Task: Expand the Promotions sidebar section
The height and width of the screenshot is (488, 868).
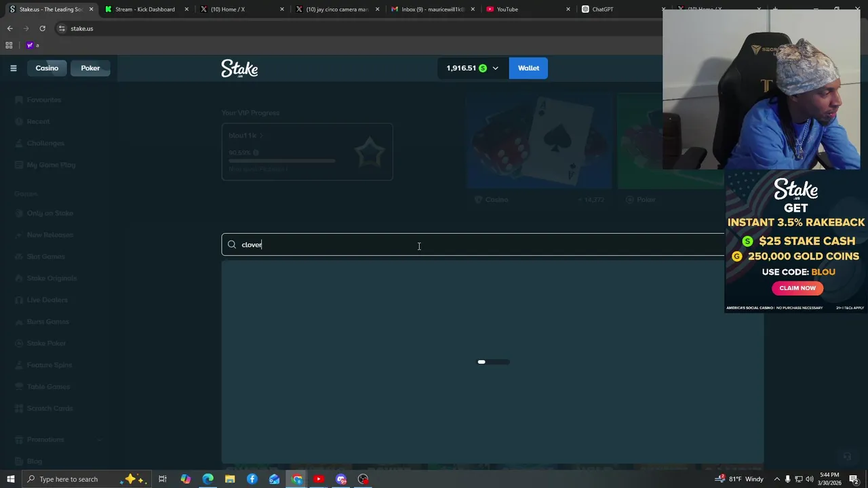Action: point(99,440)
